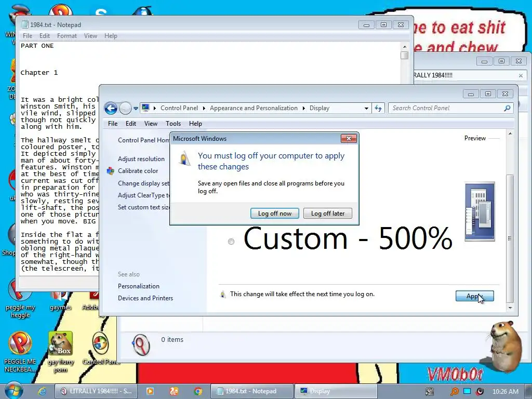Open the Control Panel File menu

[x=113, y=124]
